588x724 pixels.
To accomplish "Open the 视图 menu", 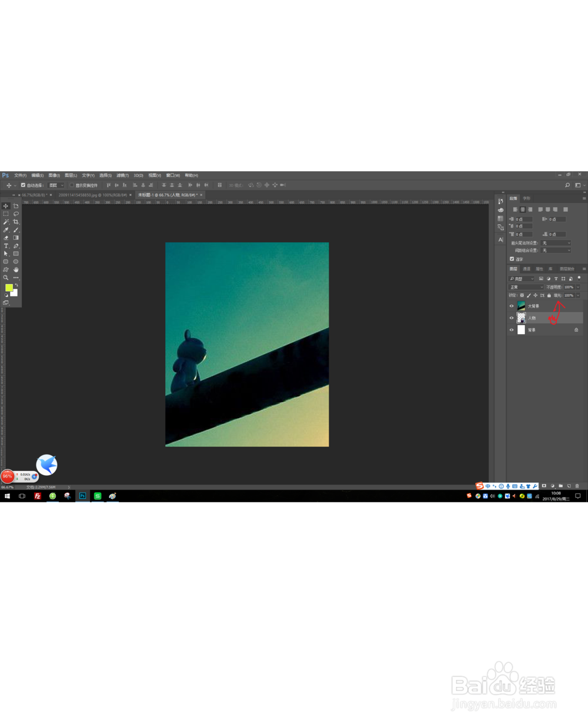I will [x=155, y=175].
